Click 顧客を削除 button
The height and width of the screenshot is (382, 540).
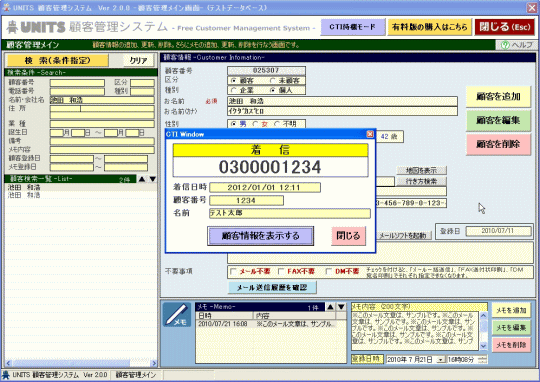(498, 144)
